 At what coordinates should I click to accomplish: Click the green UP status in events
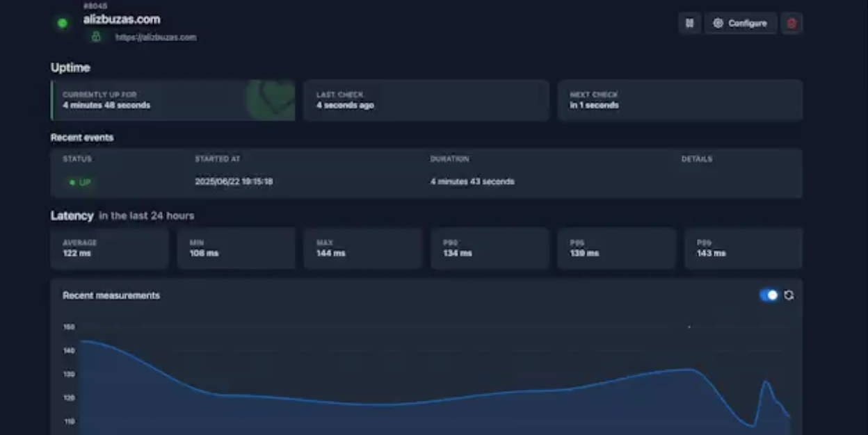coord(80,182)
